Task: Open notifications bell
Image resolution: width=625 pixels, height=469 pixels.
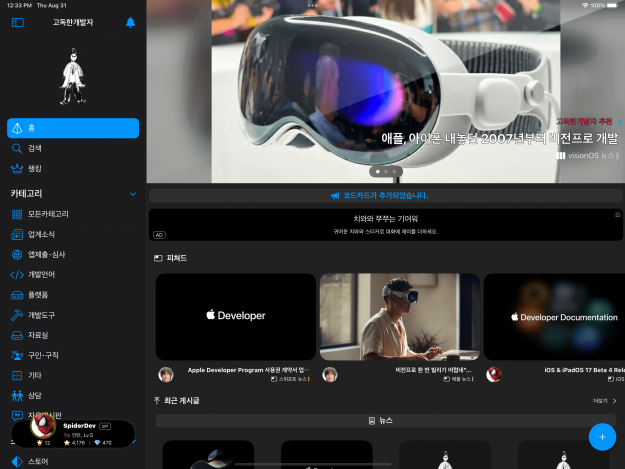Action: point(130,22)
